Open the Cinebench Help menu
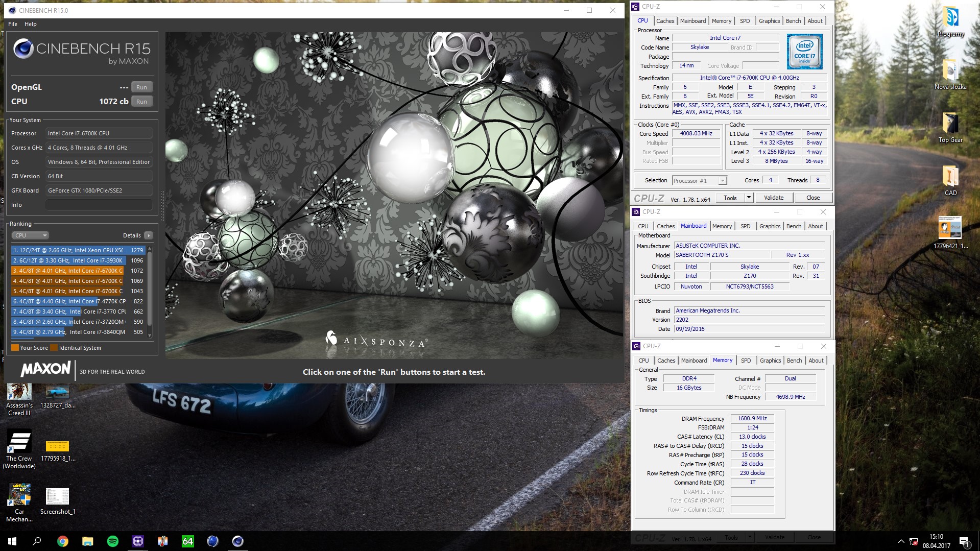The image size is (980, 551). pyautogui.click(x=31, y=24)
